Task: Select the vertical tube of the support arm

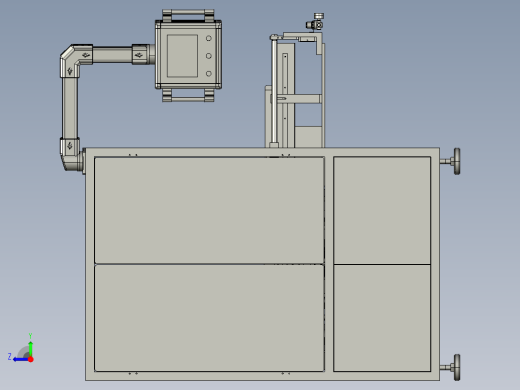Action: coord(70,107)
